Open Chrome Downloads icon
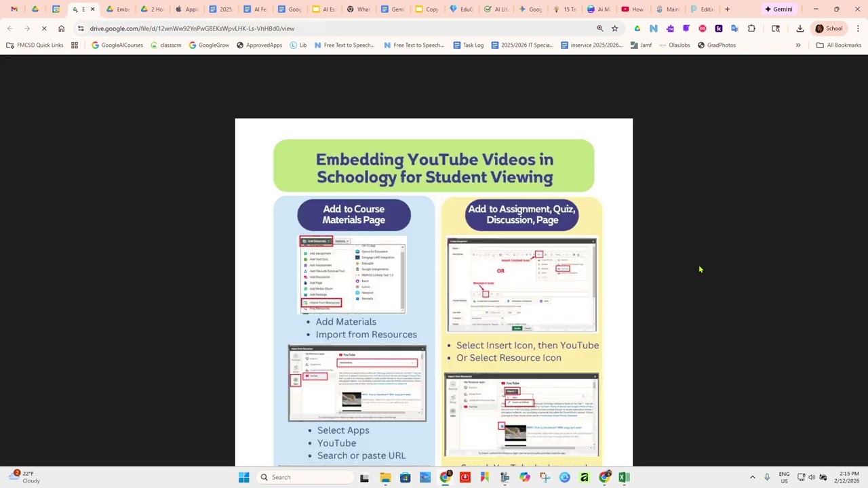This screenshot has width=868, height=488. pyautogui.click(x=800, y=28)
